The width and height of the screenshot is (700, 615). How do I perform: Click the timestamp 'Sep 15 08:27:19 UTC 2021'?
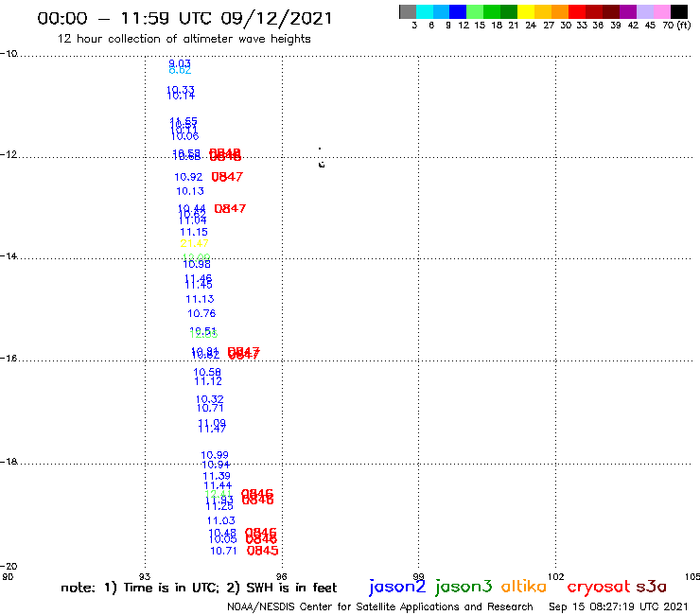pos(619,606)
